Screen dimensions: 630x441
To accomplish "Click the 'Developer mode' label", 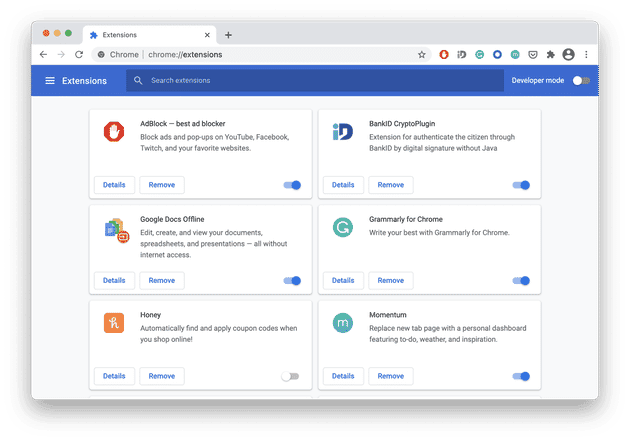I will [x=538, y=81].
